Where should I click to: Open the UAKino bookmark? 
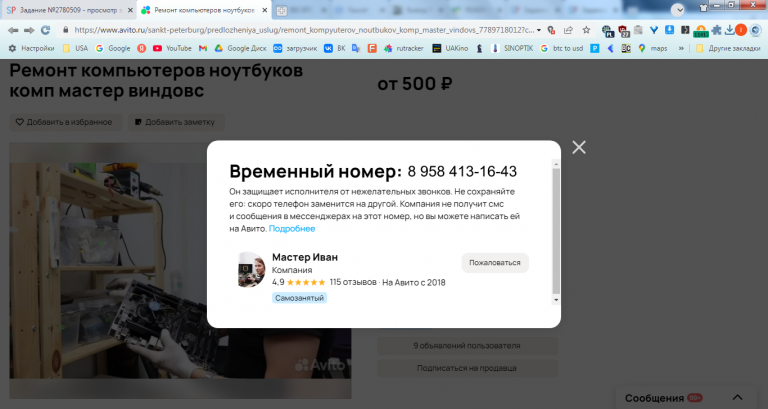coord(450,48)
